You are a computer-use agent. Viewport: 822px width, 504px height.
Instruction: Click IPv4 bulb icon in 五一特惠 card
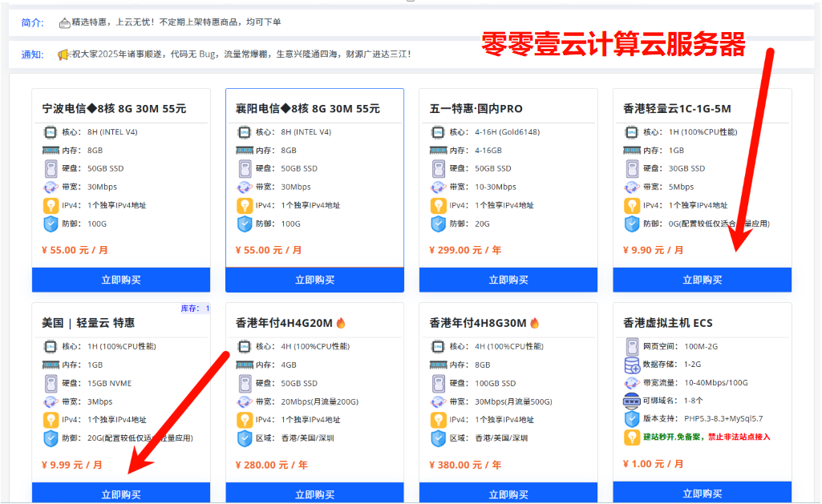[x=438, y=205]
